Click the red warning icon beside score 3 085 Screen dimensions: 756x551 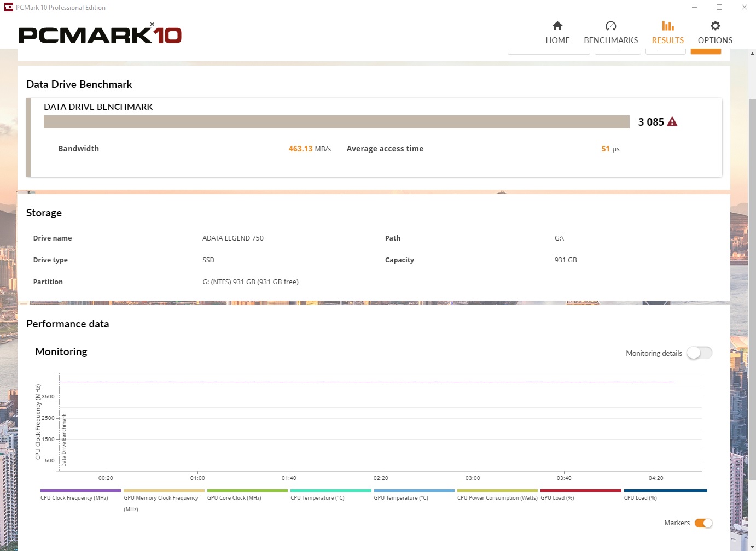point(672,122)
